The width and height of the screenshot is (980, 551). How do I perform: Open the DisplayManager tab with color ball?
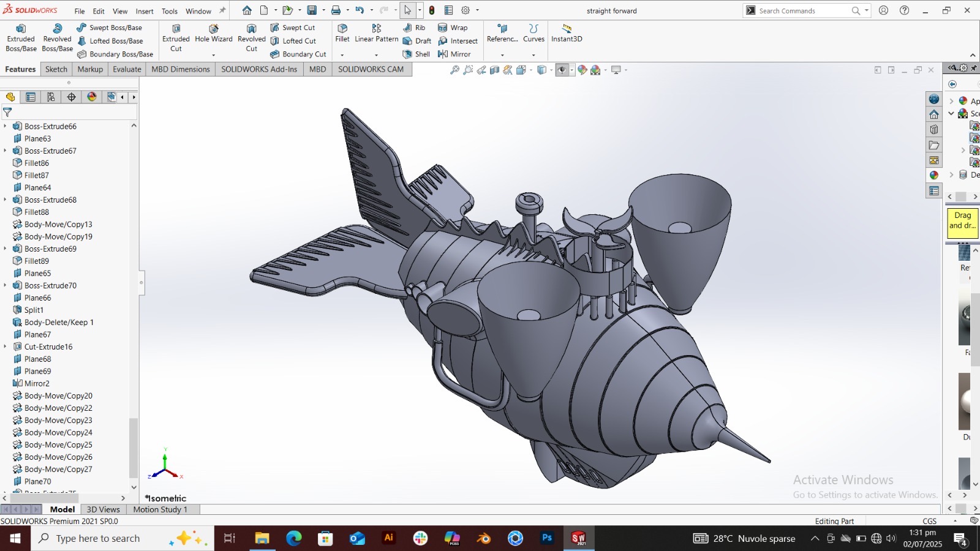click(92, 97)
